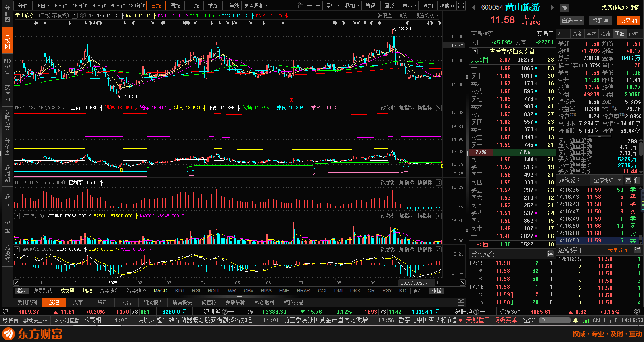Click the 港 market badge
This screenshot has height=342, width=644.
[564, 8]
